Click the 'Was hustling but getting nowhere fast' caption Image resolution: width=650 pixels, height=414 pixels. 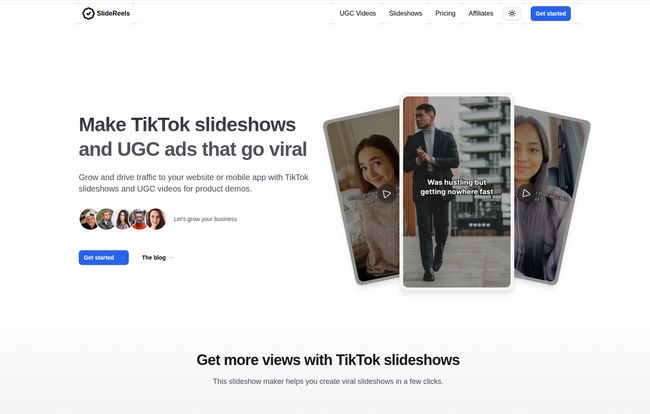click(457, 187)
